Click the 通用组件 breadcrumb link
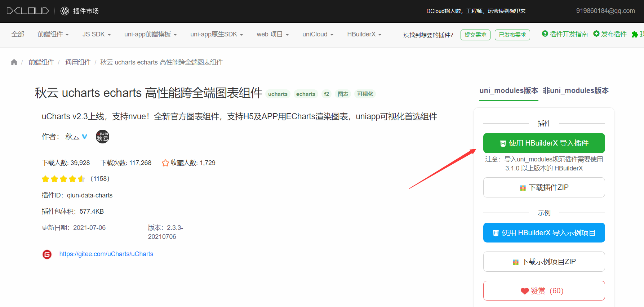 pyautogui.click(x=78, y=62)
